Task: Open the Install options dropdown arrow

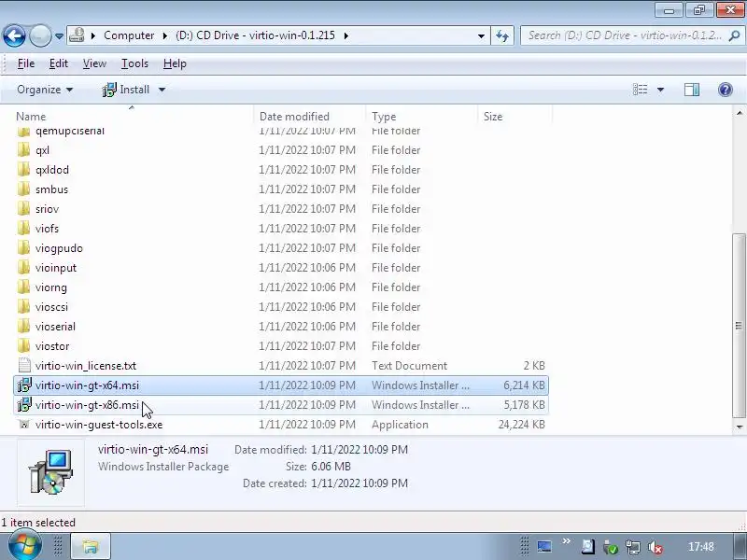Action: point(162,90)
